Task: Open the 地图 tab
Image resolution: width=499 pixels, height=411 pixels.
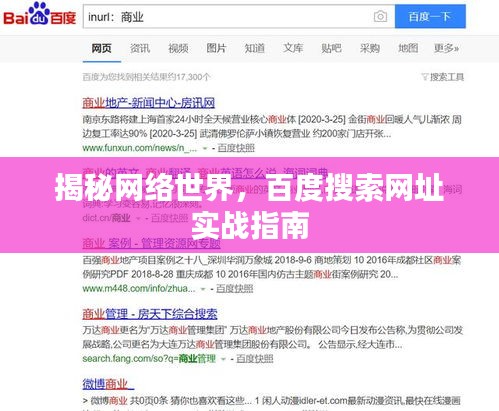Action: point(408,48)
